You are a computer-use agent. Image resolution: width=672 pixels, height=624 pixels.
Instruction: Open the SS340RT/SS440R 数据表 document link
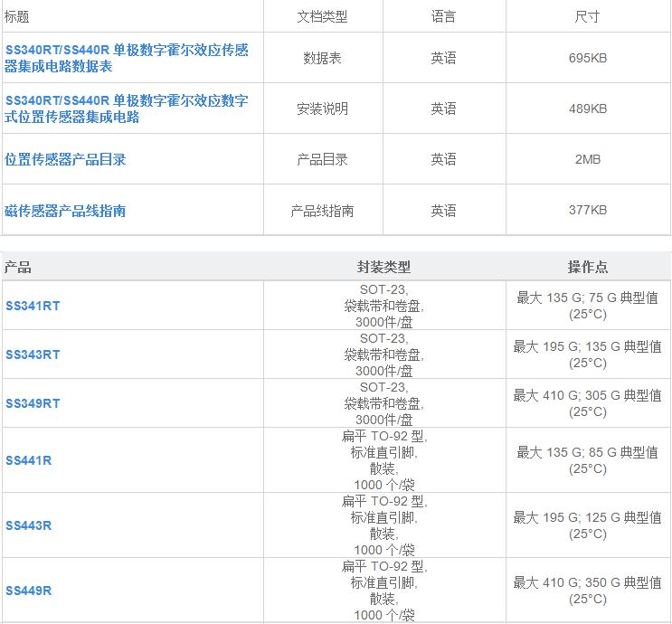pyautogui.click(x=127, y=58)
